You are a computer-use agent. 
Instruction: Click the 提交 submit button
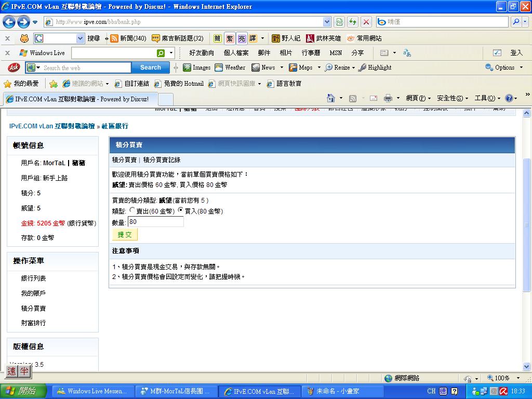125,235
